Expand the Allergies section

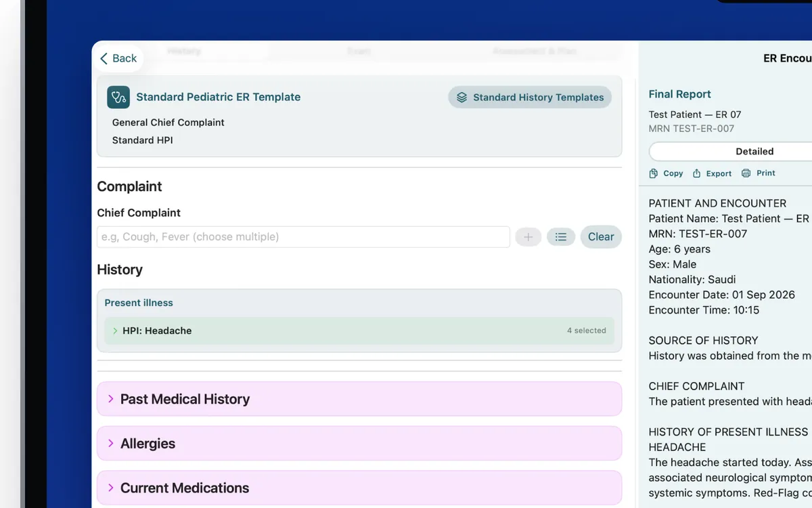359,444
